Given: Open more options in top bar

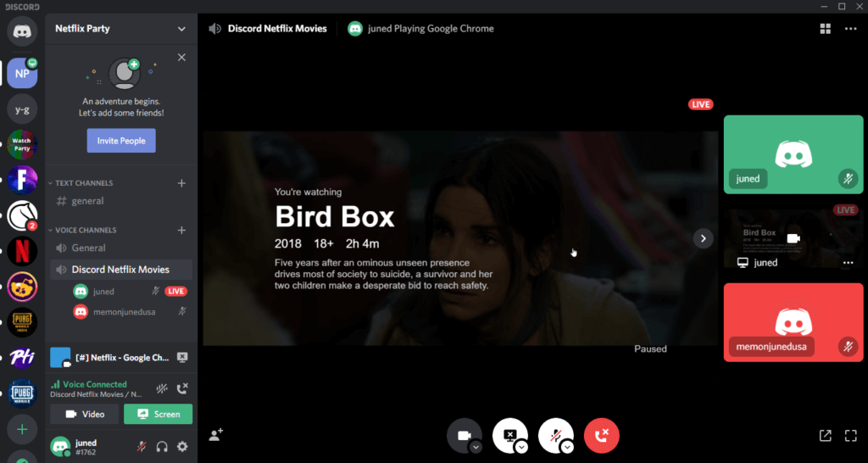Looking at the screenshot, I should pos(851,29).
